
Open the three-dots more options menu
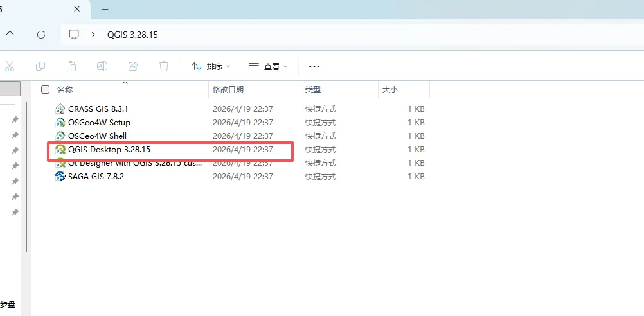coord(314,67)
